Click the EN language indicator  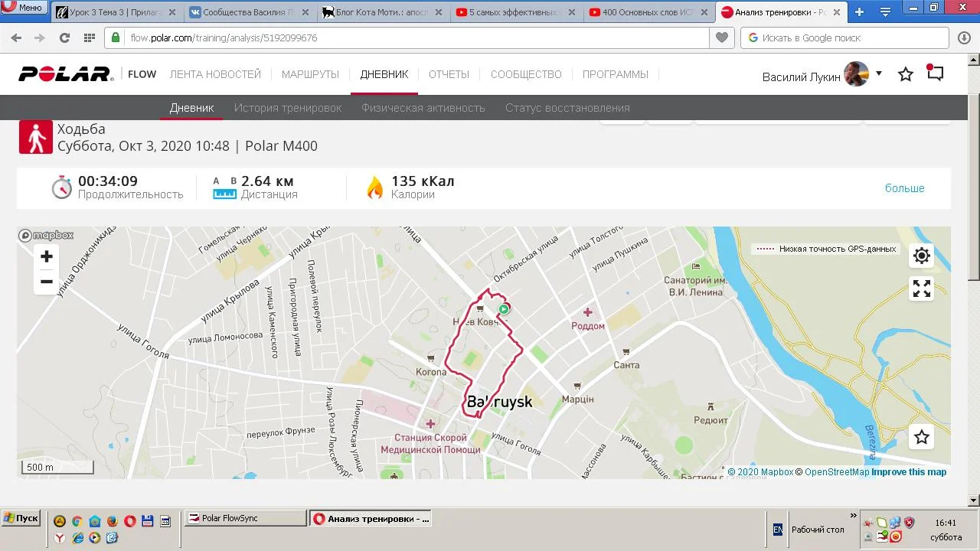tap(778, 529)
